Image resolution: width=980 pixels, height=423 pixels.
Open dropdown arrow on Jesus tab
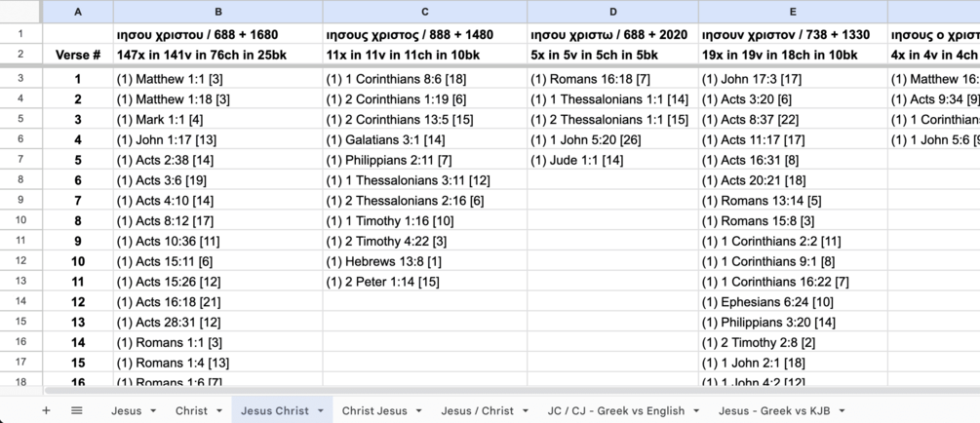tap(153, 411)
